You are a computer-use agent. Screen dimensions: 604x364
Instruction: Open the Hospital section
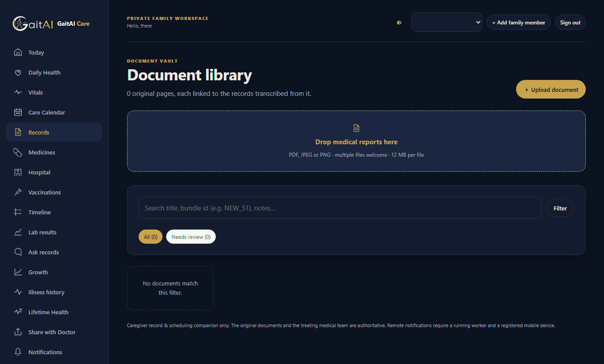(54, 172)
